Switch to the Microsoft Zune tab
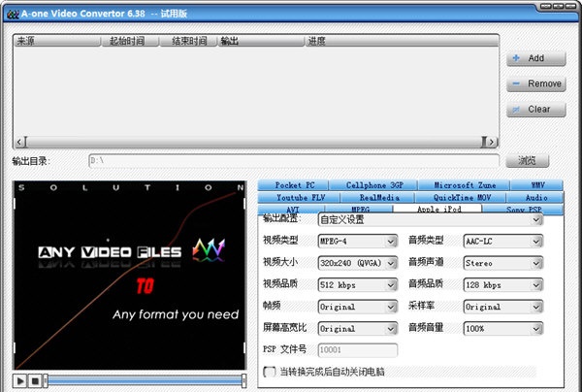This screenshot has width=582, height=392. (465, 185)
